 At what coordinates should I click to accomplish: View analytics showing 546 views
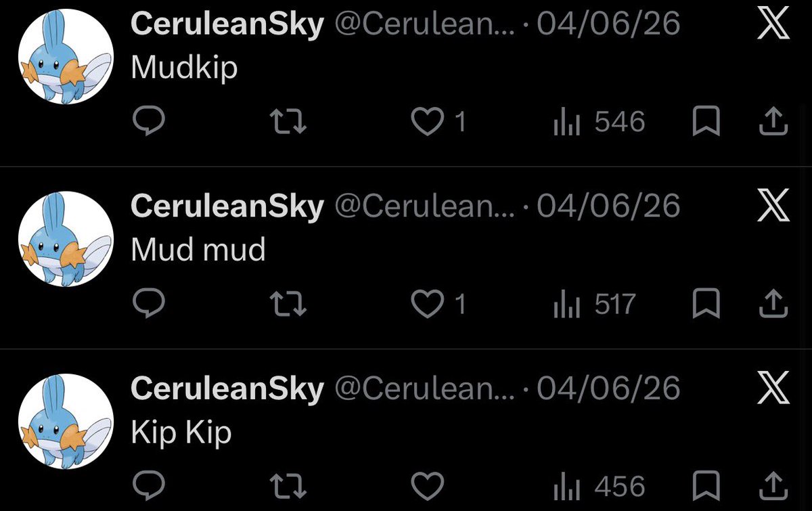(x=599, y=123)
